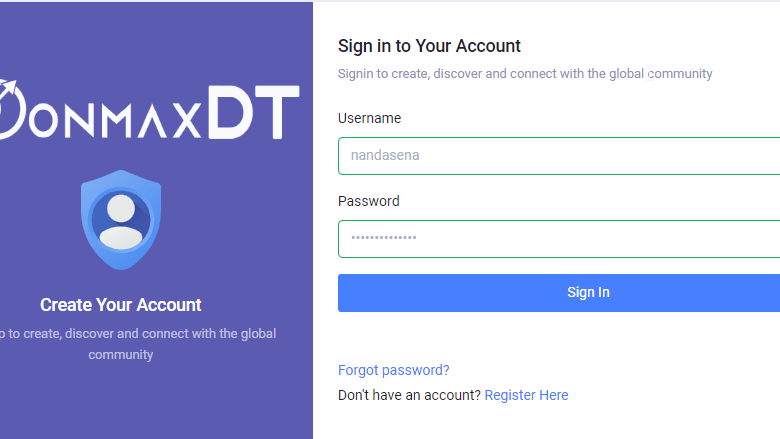Click the Create Your Account heading

(121, 305)
